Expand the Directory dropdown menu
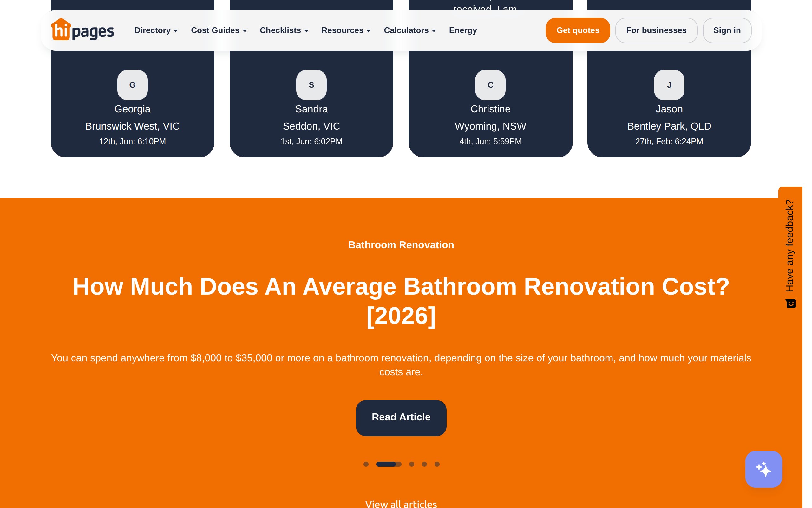 coord(156,30)
